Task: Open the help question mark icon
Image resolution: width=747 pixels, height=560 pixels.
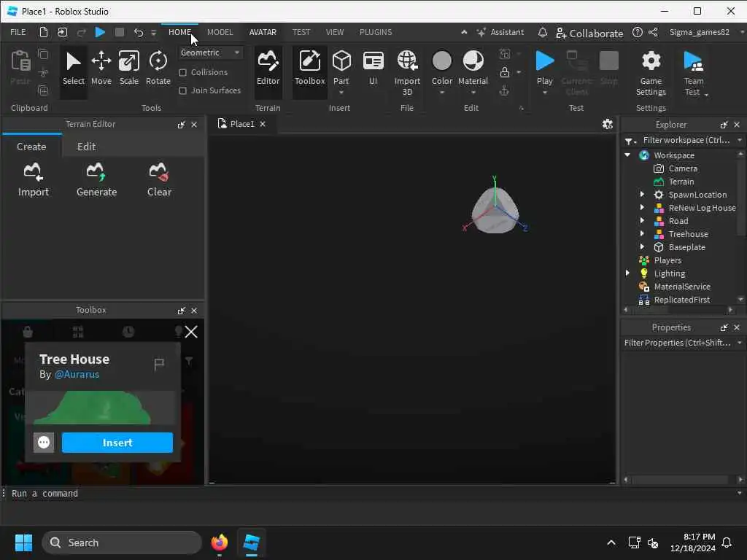Action: (x=637, y=32)
